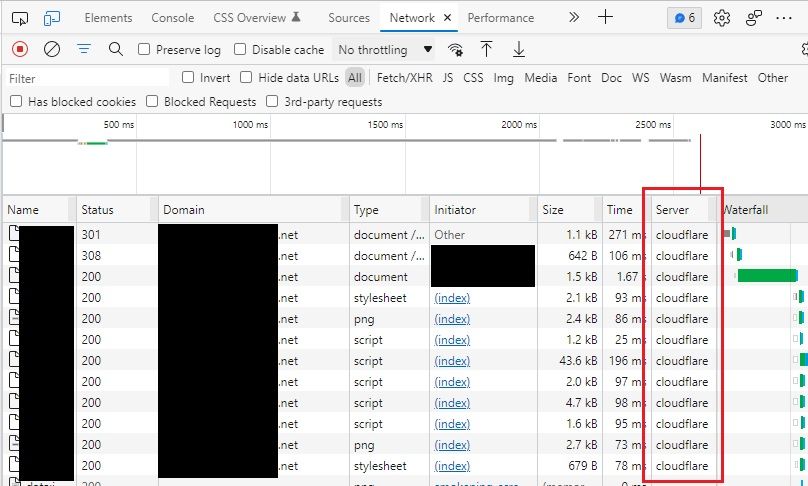The image size is (808, 486).
Task: Filter requests by WS
Action: click(641, 78)
